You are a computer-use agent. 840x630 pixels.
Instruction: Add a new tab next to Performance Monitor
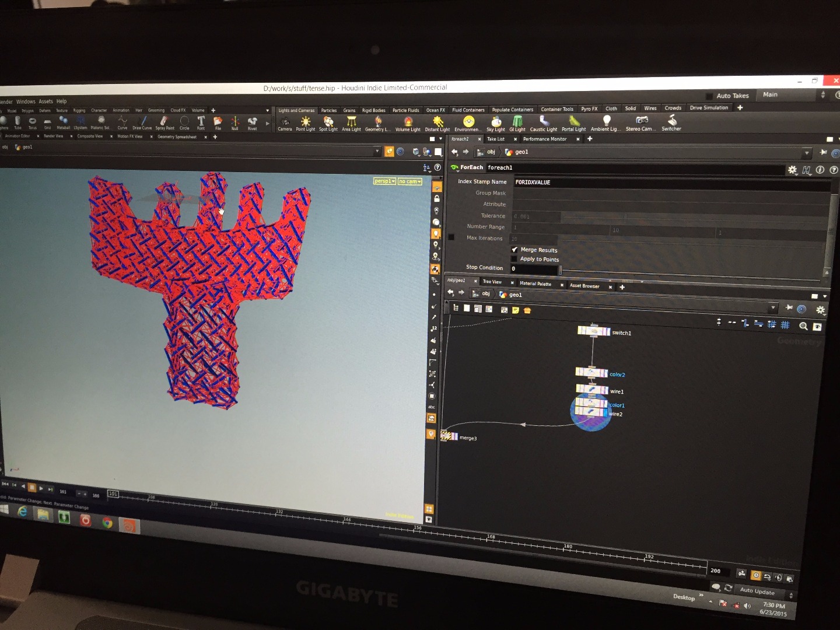click(590, 139)
